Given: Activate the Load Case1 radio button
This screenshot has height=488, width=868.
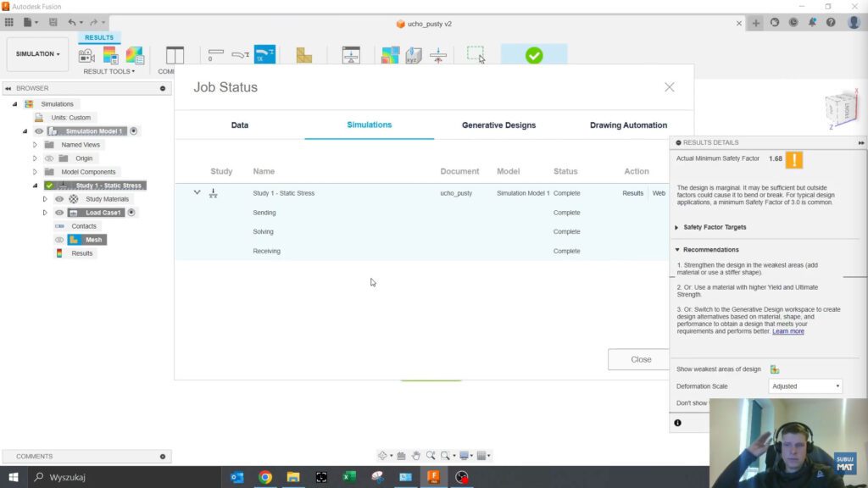Looking at the screenshot, I should coord(133,213).
